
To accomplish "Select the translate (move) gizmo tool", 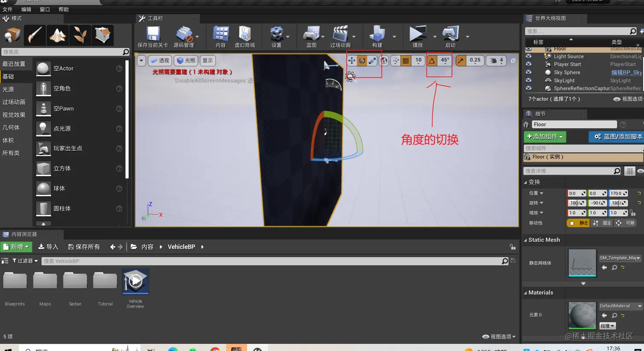I will 352,61.
